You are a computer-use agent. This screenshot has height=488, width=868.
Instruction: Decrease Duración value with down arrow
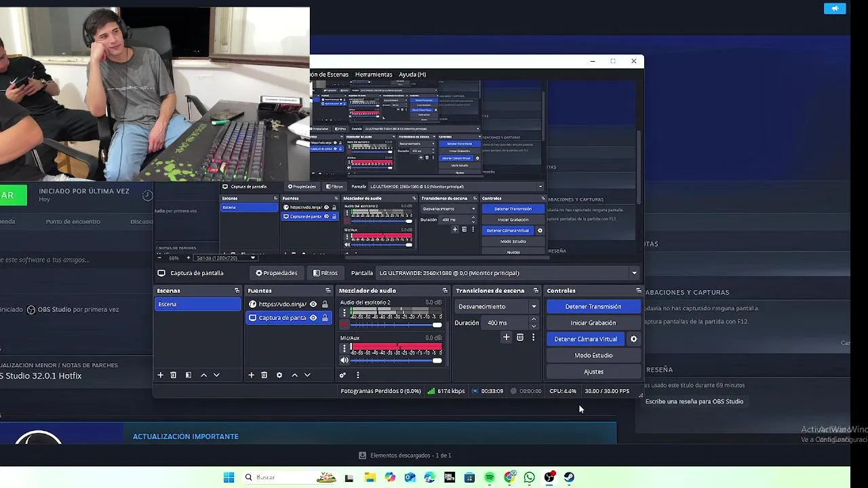click(534, 326)
